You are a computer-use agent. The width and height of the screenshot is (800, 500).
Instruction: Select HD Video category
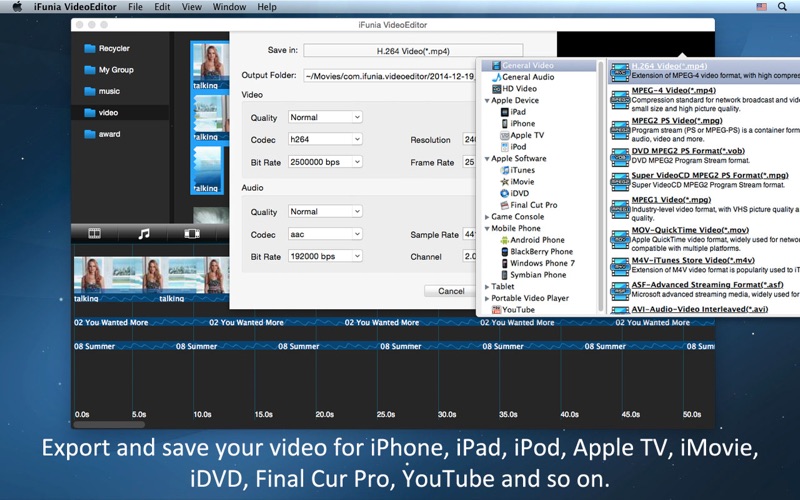[x=514, y=89]
